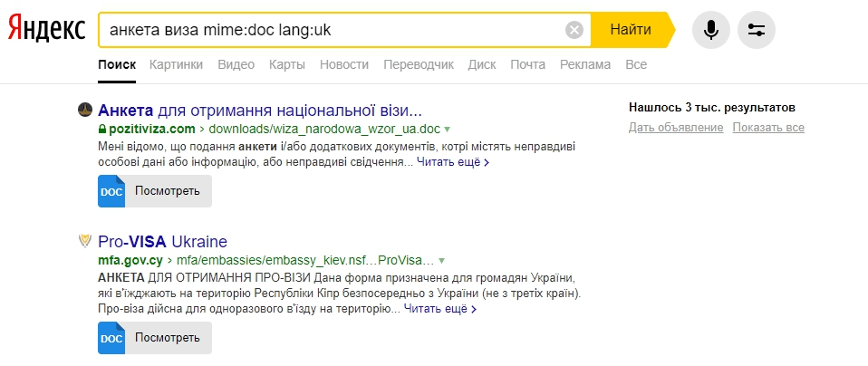Open advanced search filters icon
Image resolution: width=868 pixels, height=366 pixels.
click(x=757, y=30)
